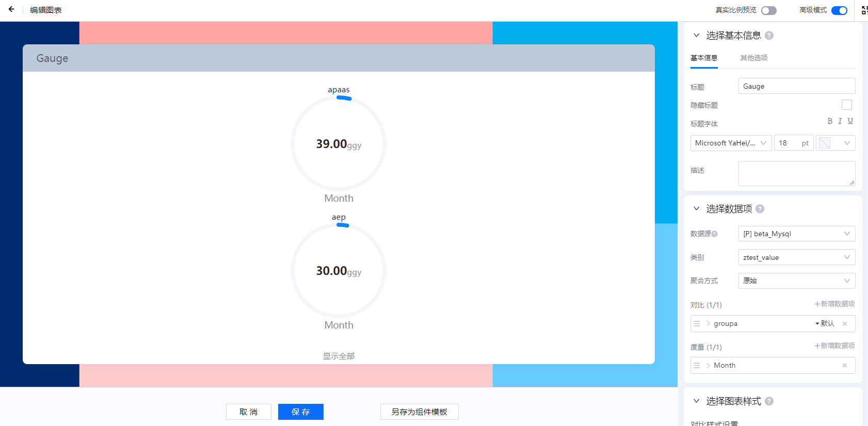
Task: Check the 隐藏标题 checkbox
Action: click(x=846, y=105)
